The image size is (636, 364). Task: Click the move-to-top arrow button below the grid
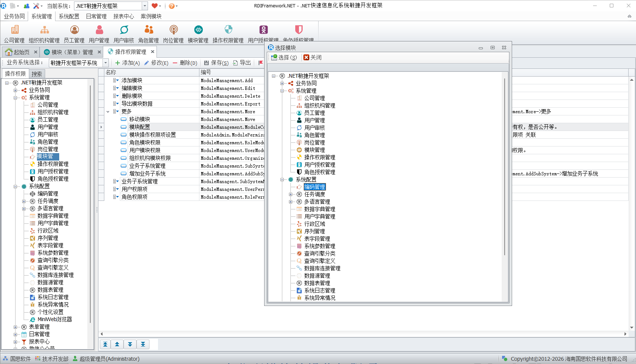105,344
